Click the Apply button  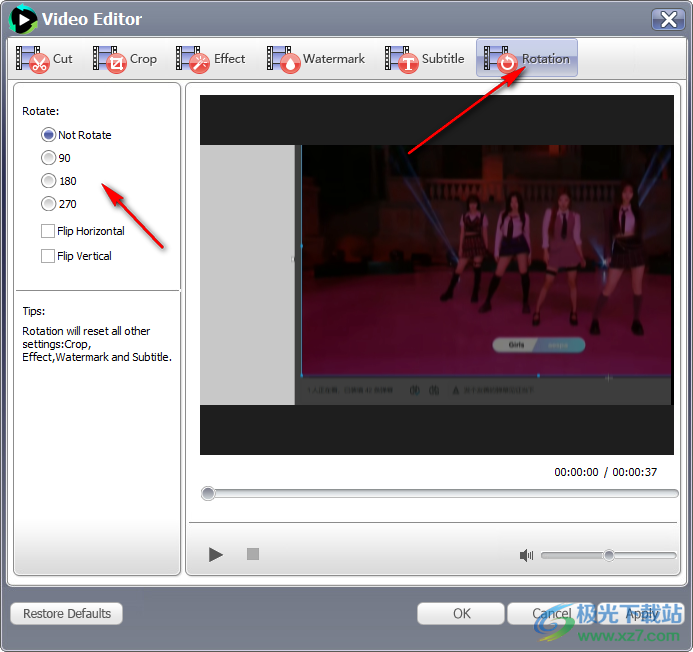coord(641,614)
